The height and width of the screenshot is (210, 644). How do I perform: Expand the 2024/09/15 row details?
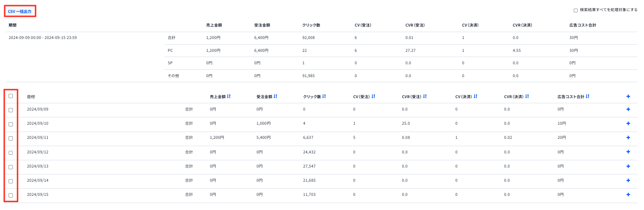click(x=628, y=195)
